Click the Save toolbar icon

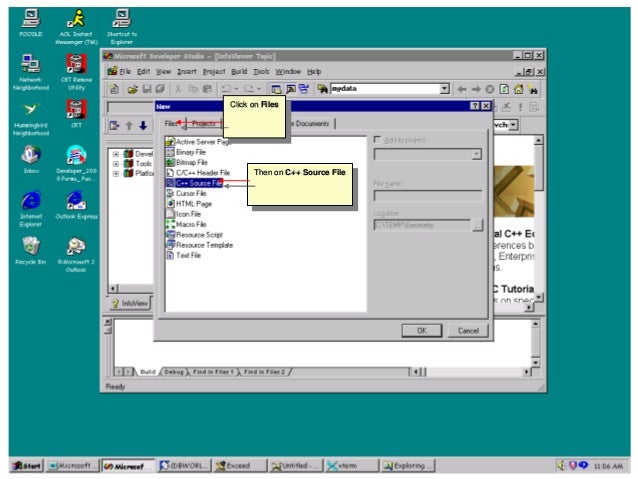point(146,89)
